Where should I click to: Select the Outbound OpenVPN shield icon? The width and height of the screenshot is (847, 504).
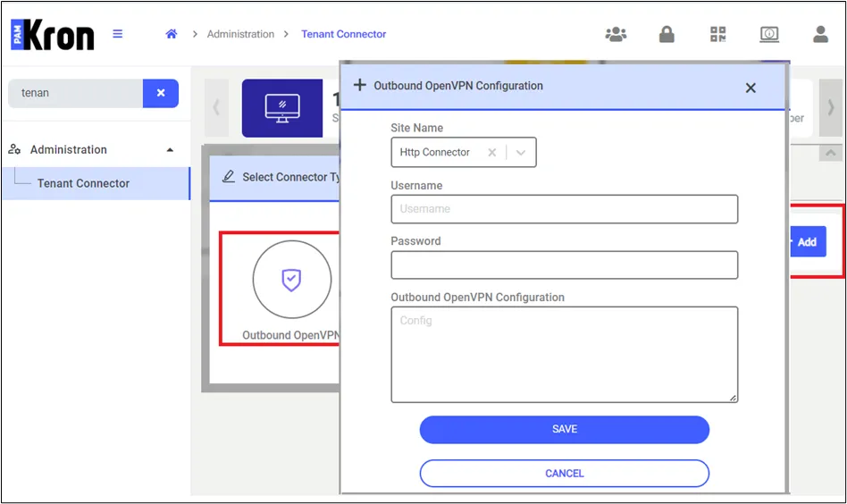(291, 280)
